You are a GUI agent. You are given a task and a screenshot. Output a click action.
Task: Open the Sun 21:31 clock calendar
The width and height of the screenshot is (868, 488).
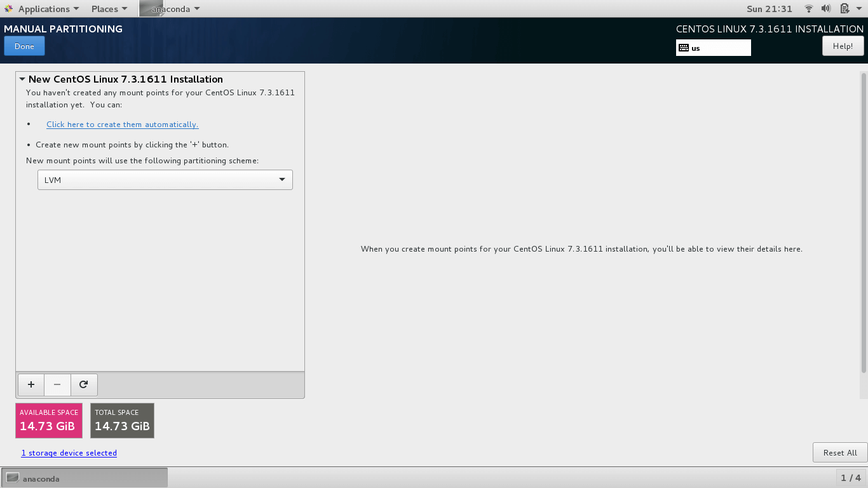[x=770, y=9]
